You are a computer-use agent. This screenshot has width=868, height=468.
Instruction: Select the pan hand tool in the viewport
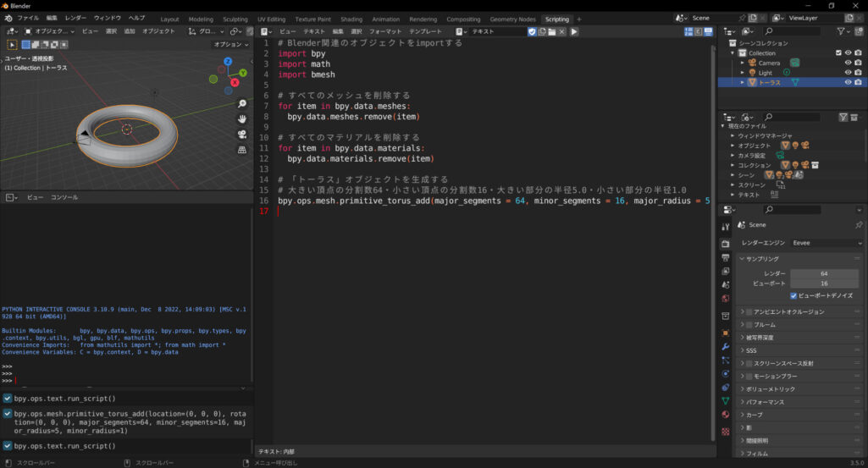[x=242, y=119]
